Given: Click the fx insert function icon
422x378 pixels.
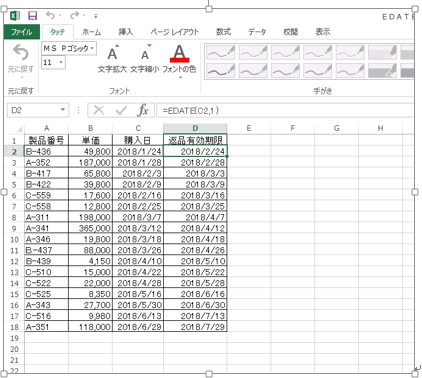Looking at the screenshot, I should tap(143, 110).
